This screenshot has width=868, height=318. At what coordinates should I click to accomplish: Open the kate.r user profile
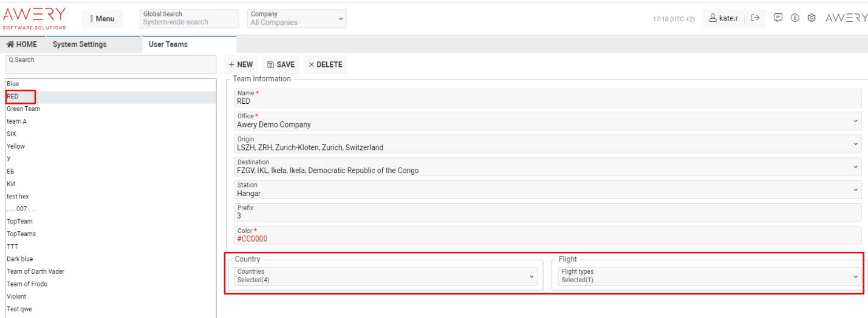pos(723,18)
